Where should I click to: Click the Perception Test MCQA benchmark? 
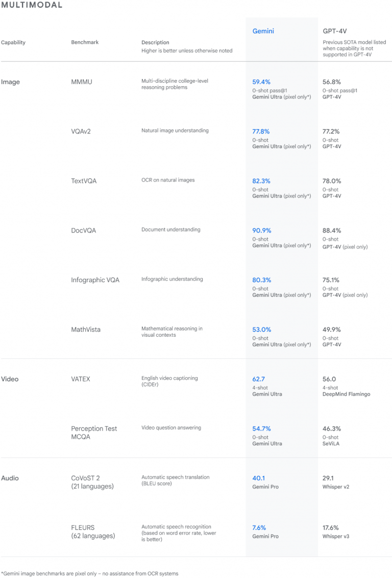point(94,433)
